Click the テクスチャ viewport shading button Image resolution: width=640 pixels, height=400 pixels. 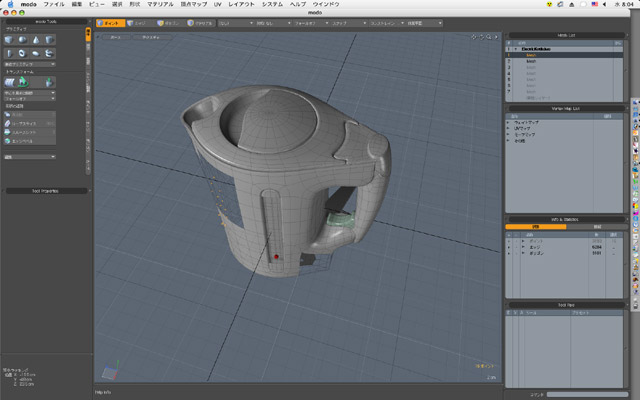point(151,37)
